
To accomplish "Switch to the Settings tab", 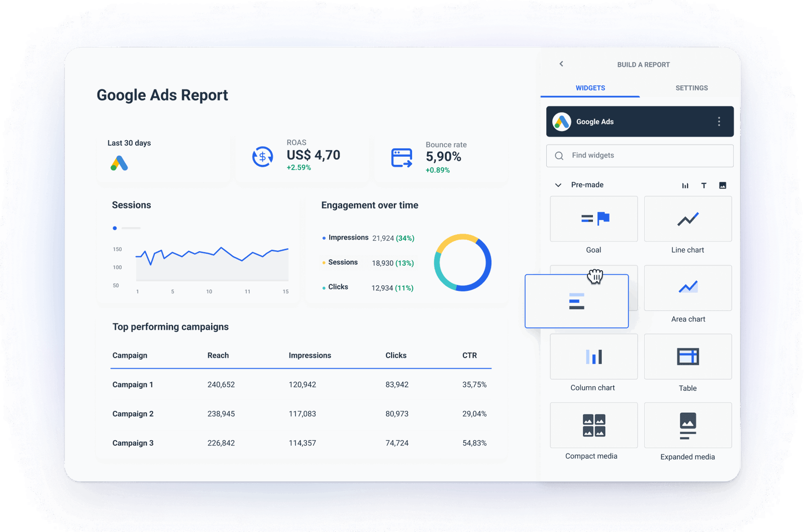I will pyautogui.click(x=691, y=88).
